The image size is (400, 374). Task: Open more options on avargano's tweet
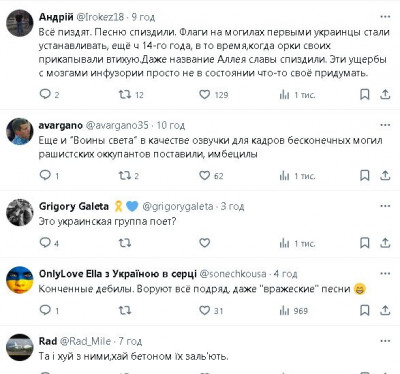[385, 125]
